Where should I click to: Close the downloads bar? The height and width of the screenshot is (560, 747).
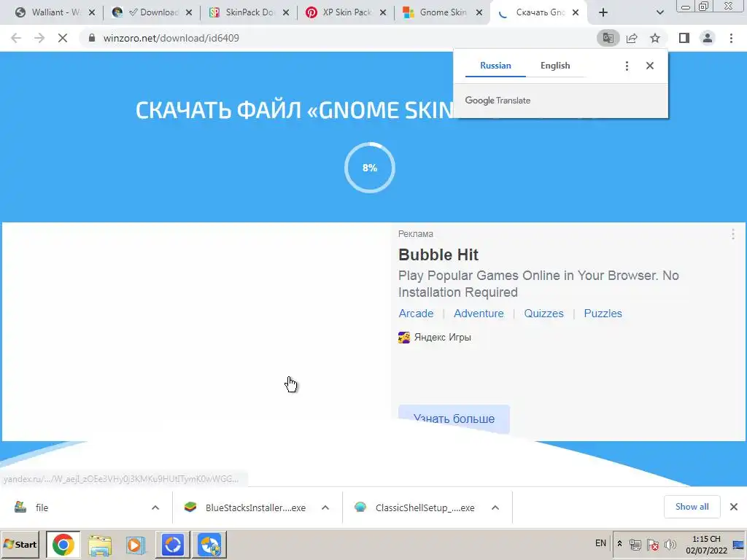point(734,507)
